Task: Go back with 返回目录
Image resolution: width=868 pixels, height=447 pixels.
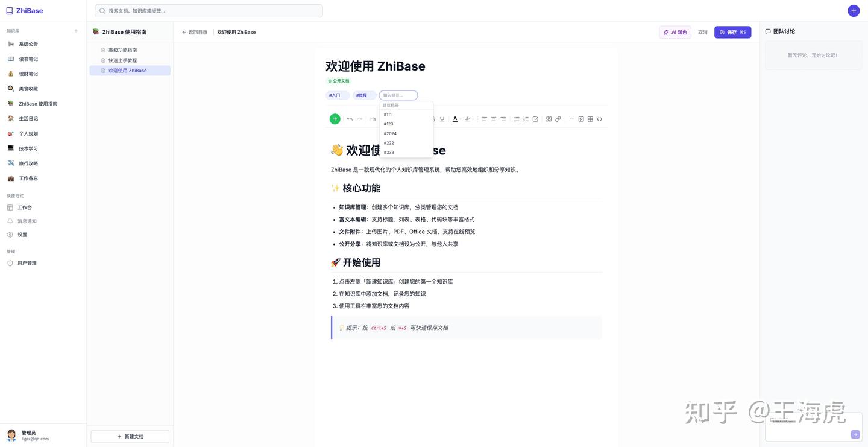Action: click(x=195, y=33)
